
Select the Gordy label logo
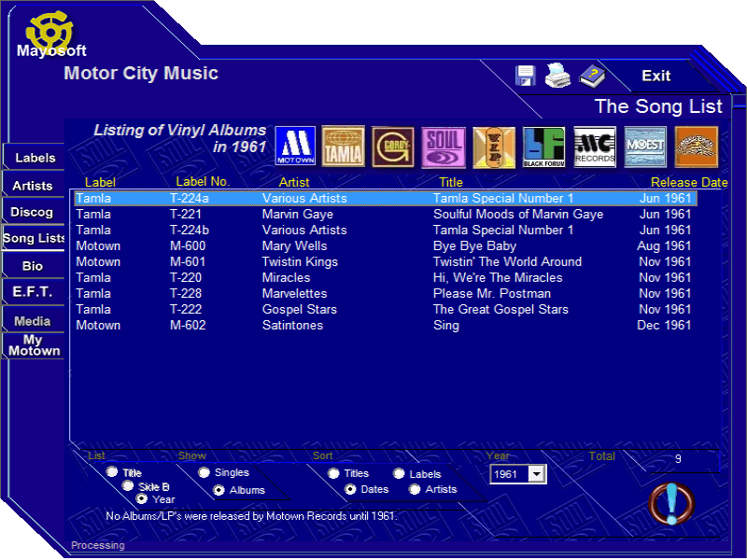393,147
